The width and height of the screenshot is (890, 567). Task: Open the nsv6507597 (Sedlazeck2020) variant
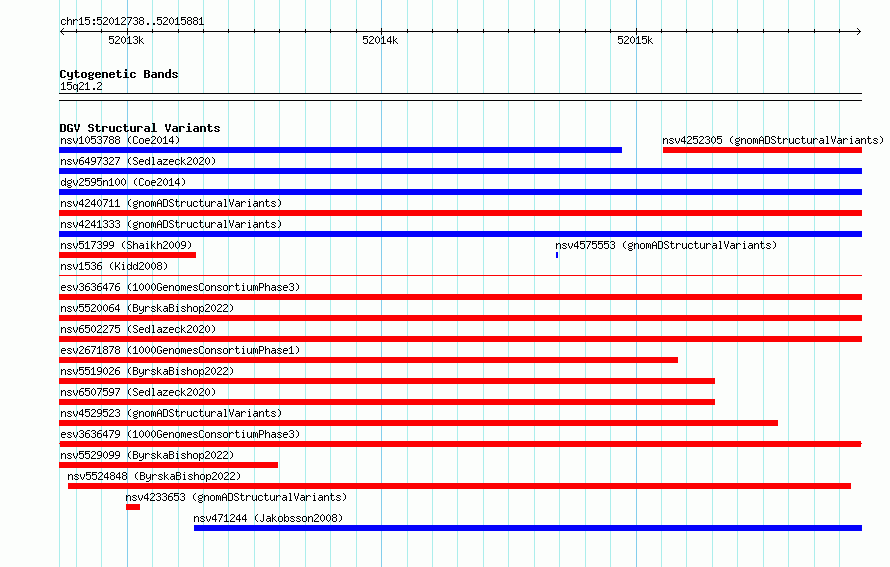click(138, 392)
